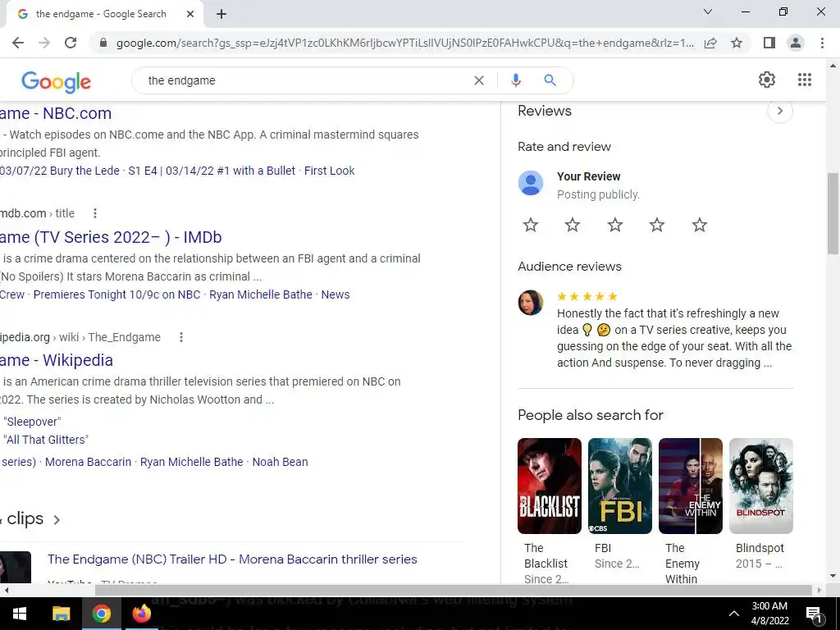Select the endgame Google Search tab

(102, 14)
